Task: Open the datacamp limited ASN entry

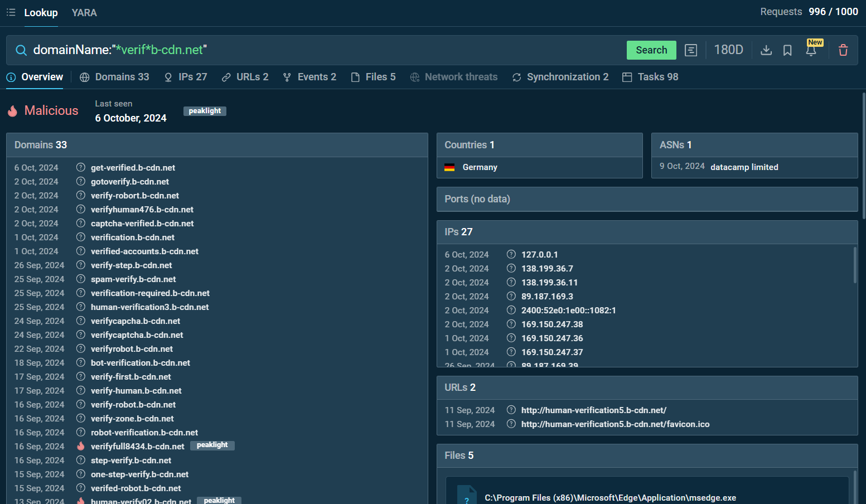Action: (x=744, y=167)
